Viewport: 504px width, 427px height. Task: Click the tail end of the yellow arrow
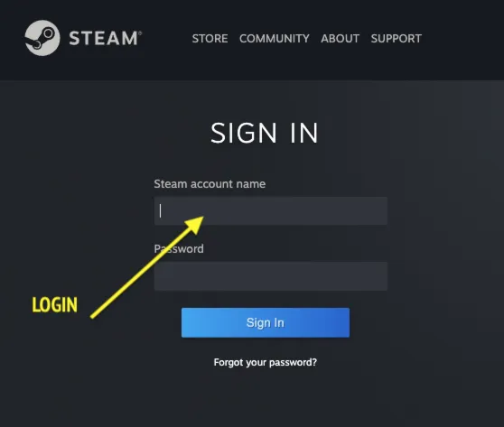point(93,317)
